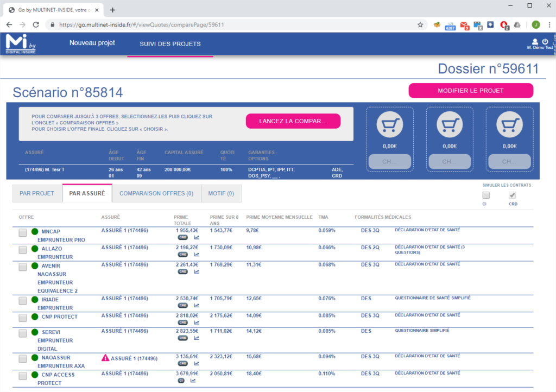Select AVENIR NAOASSUR offer checkbox
This screenshot has height=392, width=556.
point(23,267)
